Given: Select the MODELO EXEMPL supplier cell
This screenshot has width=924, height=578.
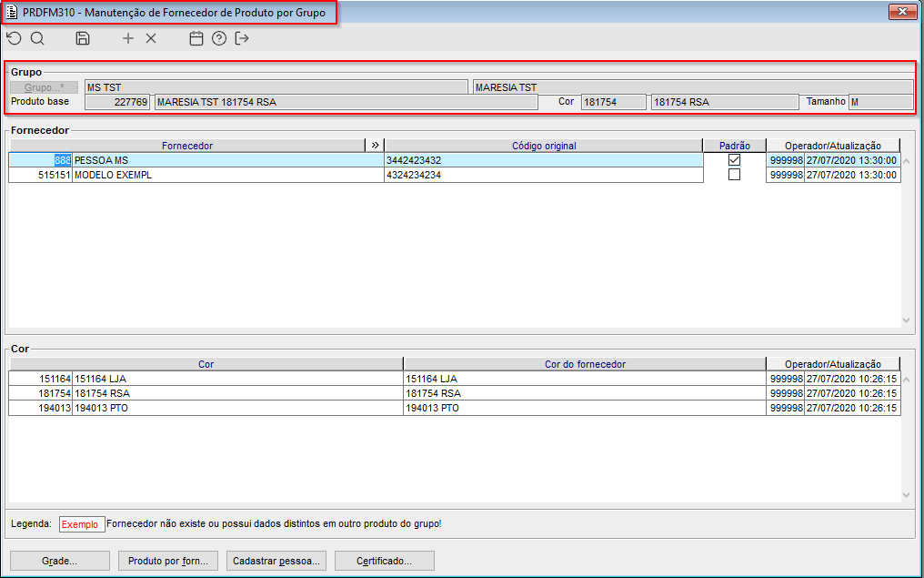Looking at the screenshot, I should 227,175.
